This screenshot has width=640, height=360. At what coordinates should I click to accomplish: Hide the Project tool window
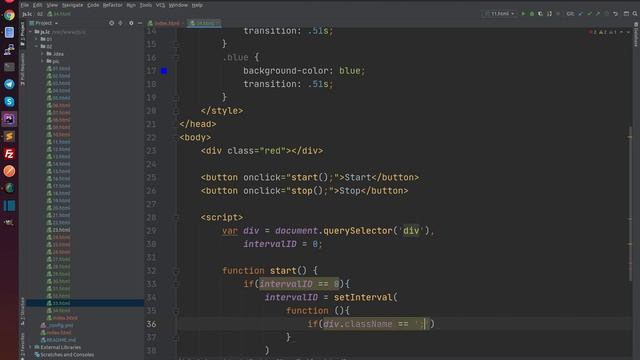click(140, 23)
